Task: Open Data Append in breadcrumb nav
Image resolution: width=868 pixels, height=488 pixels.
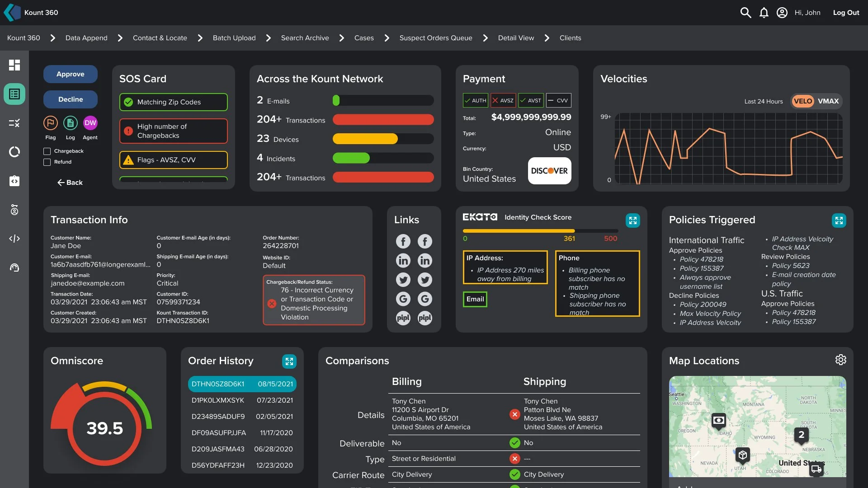Action: point(86,38)
